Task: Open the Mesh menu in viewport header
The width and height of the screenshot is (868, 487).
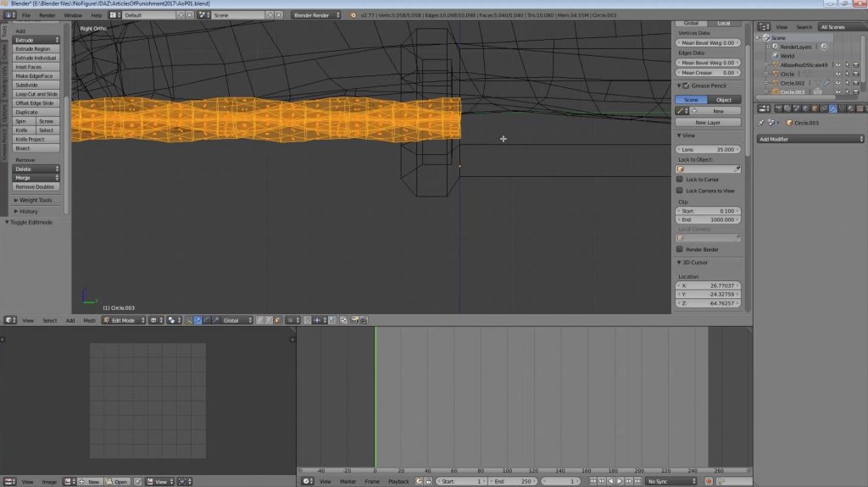Action: [x=89, y=320]
